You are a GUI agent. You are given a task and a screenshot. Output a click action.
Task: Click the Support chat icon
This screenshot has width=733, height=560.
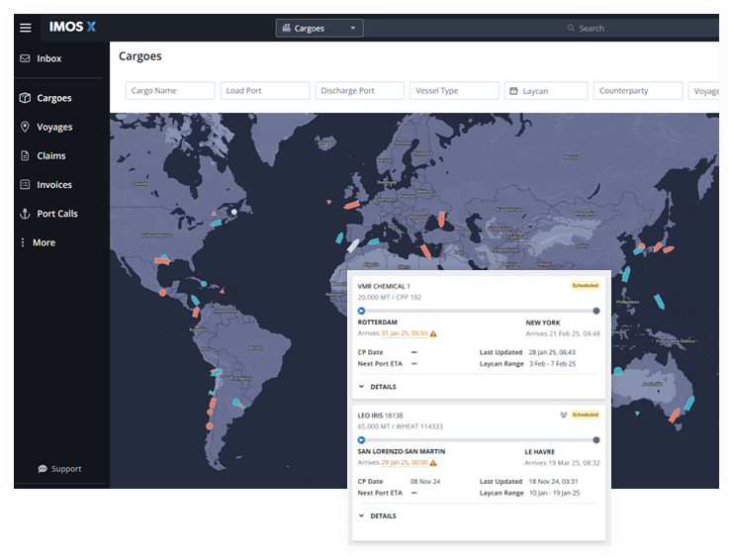43,469
